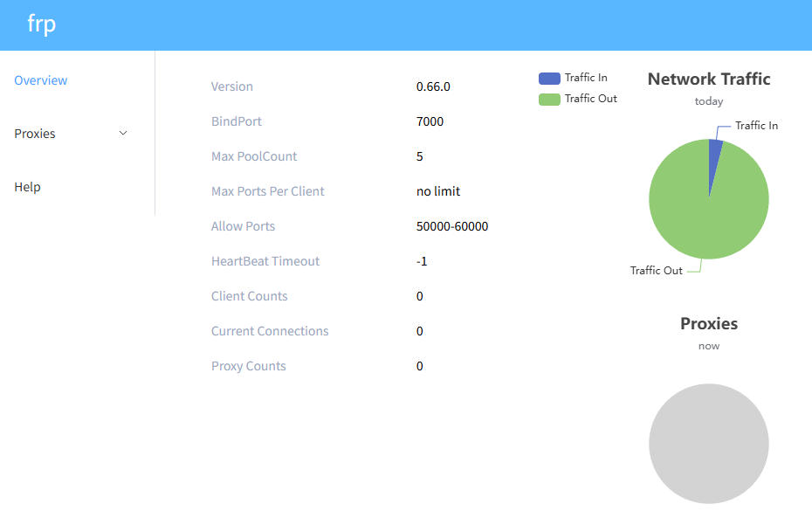Click the Traffic In legend label
The height and width of the screenshot is (511, 812).
click(586, 79)
